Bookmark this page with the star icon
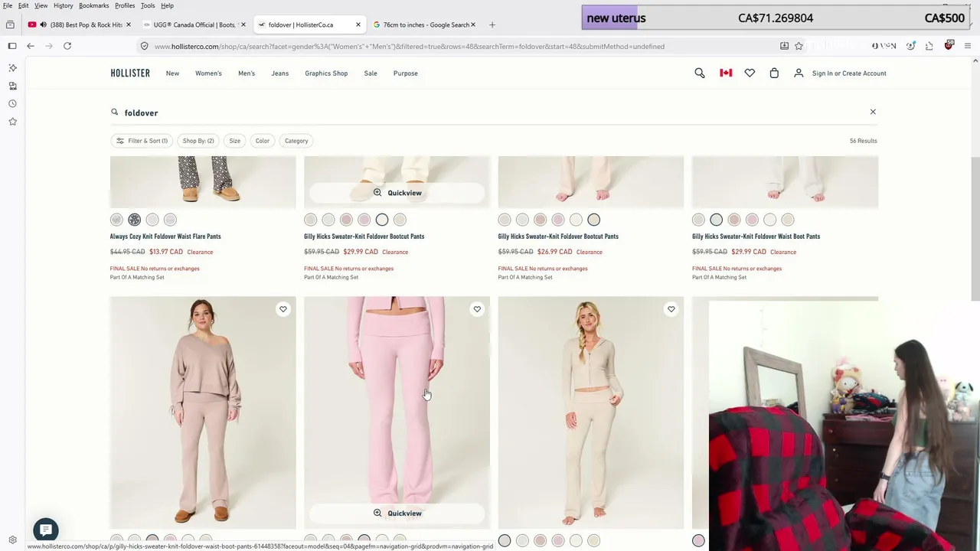Screen dimensions: 980x551 pyautogui.click(x=799, y=46)
